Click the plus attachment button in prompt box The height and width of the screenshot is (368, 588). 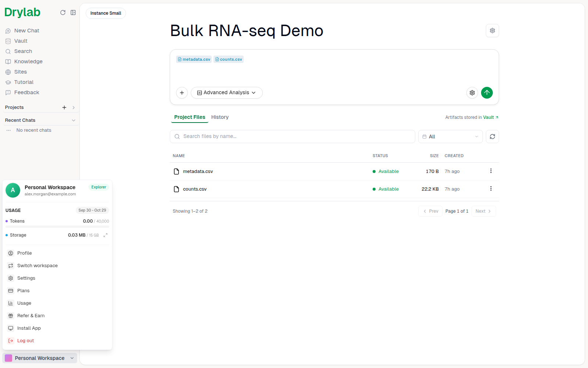(x=182, y=93)
